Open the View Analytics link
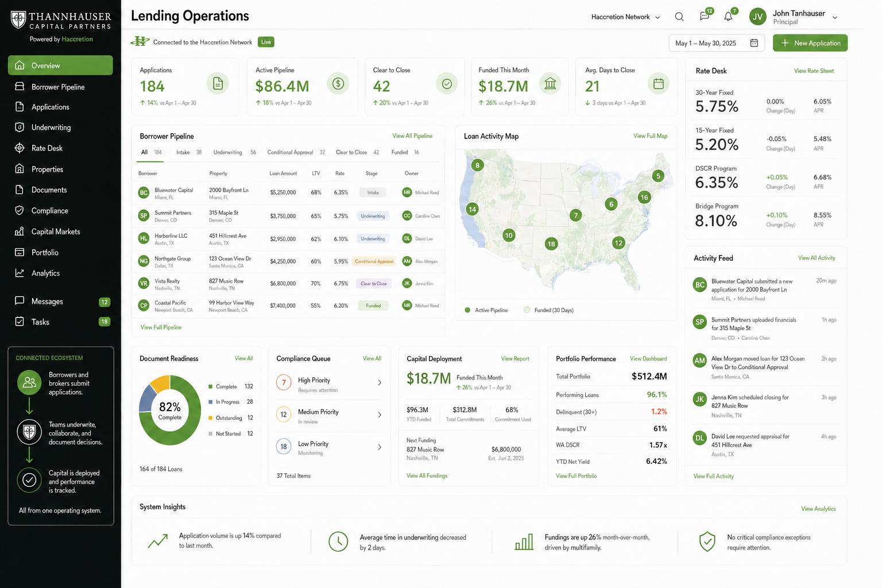 (818, 509)
